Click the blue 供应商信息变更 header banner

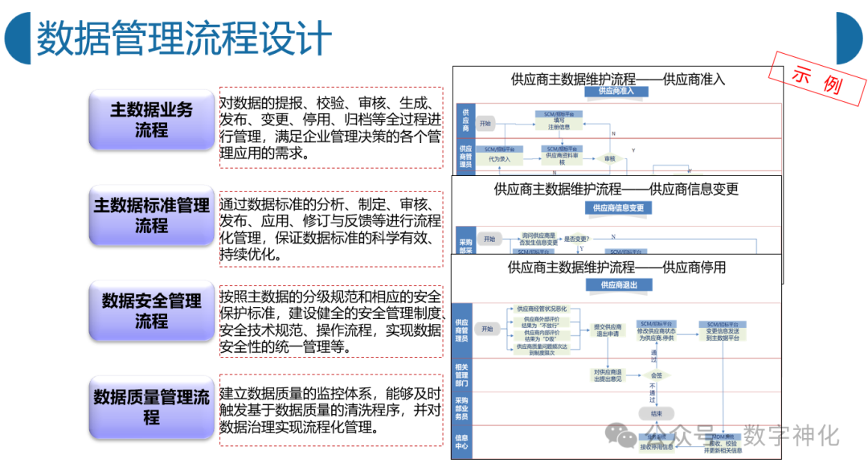point(617,207)
